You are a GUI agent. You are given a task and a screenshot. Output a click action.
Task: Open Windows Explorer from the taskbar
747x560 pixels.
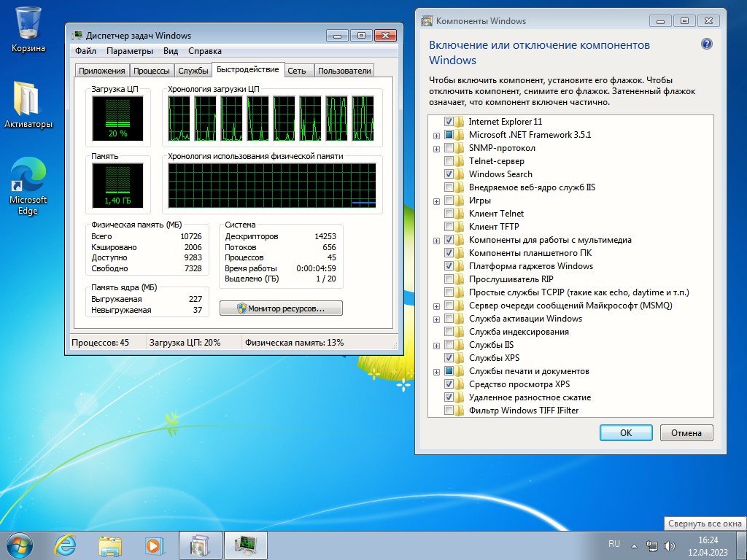(110, 545)
